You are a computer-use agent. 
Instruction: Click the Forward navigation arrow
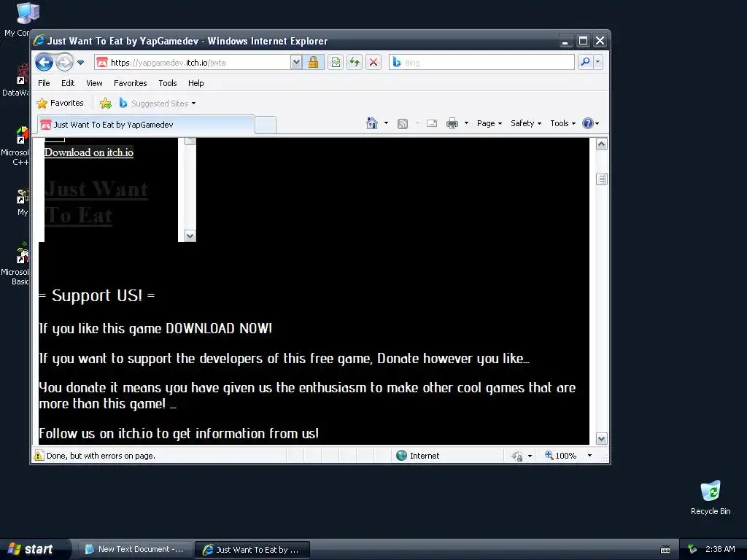tap(64, 63)
